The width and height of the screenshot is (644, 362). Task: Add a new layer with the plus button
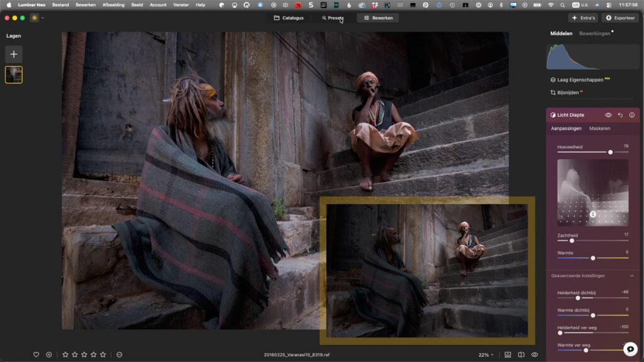tap(14, 54)
